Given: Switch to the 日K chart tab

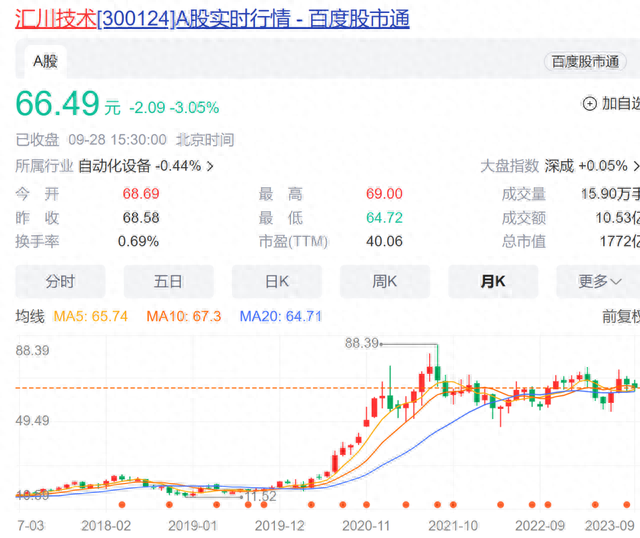Looking at the screenshot, I should [277, 281].
